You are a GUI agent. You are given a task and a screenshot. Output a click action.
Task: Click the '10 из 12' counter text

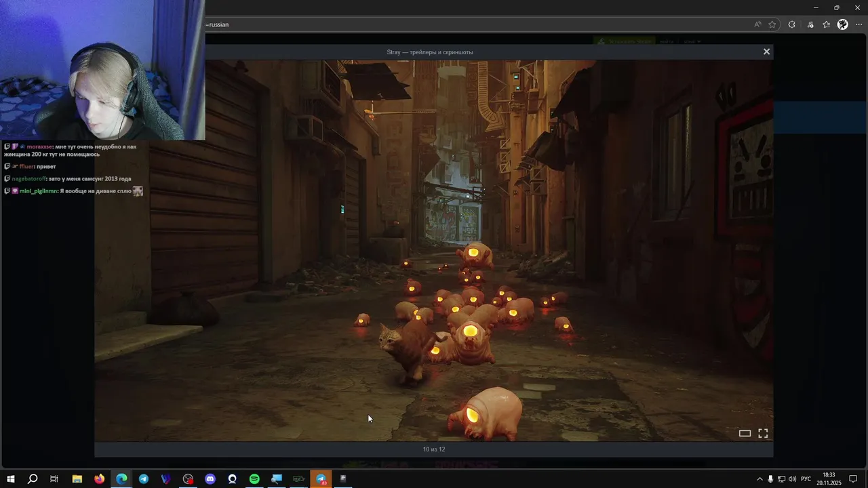(434, 449)
